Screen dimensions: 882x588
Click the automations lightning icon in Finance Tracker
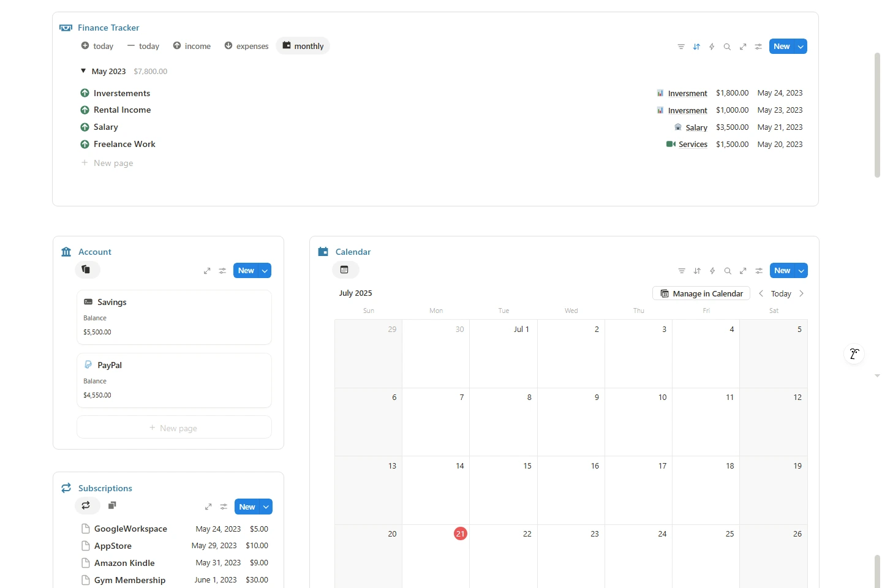click(x=712, y=47)
